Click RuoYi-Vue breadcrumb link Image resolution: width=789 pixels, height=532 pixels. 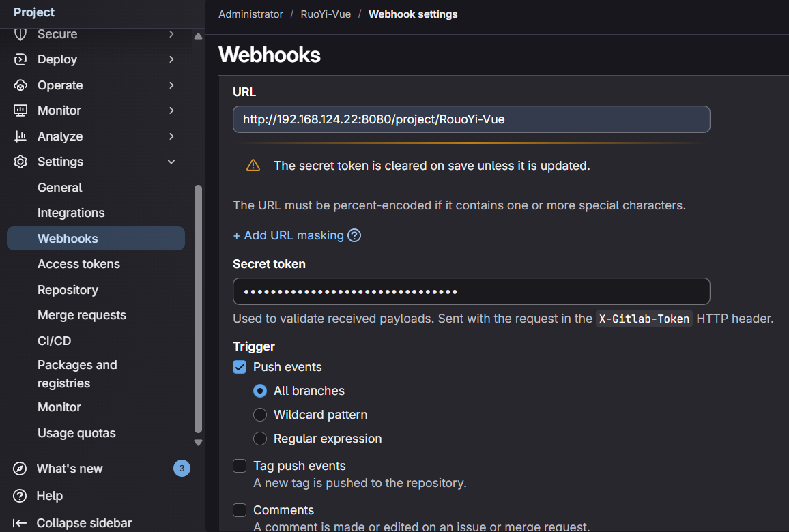coord(326,14)
